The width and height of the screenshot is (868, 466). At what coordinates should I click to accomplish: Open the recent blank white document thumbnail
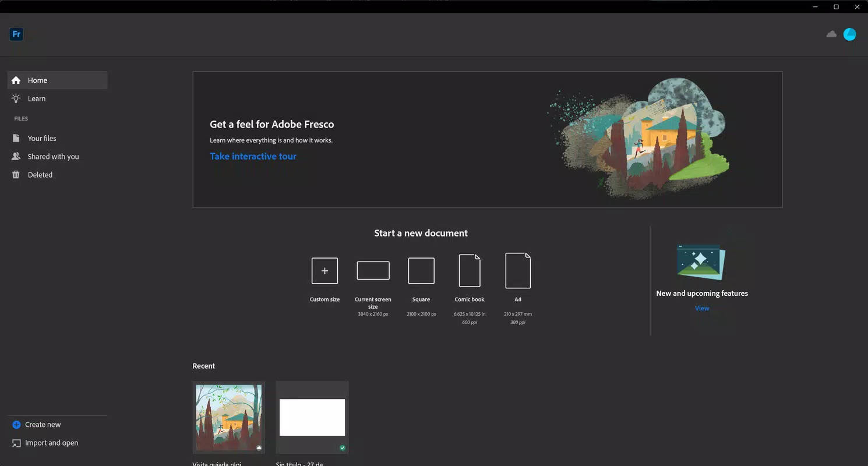(x=312, y=418)
